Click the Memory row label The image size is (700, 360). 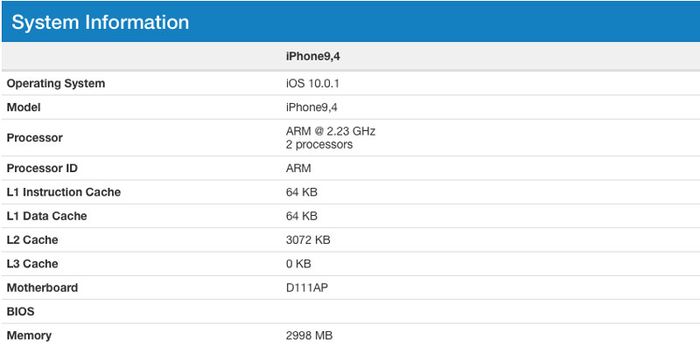pyautogui.click(x=29, y=335)
